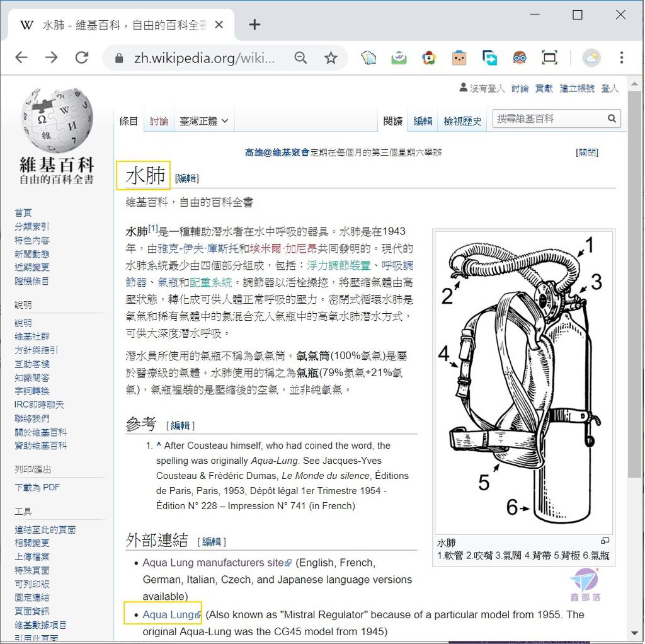Select the 閱讀 tab

coord(393,121)
